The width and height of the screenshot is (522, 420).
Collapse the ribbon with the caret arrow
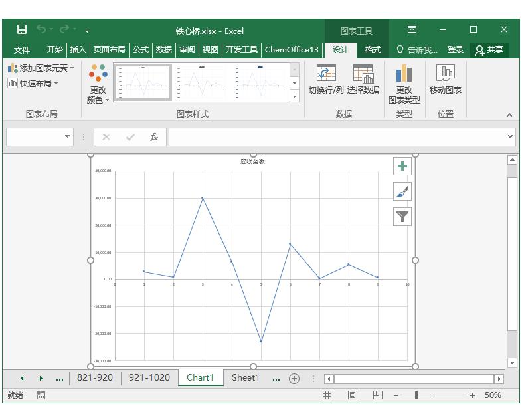(509, 115)
